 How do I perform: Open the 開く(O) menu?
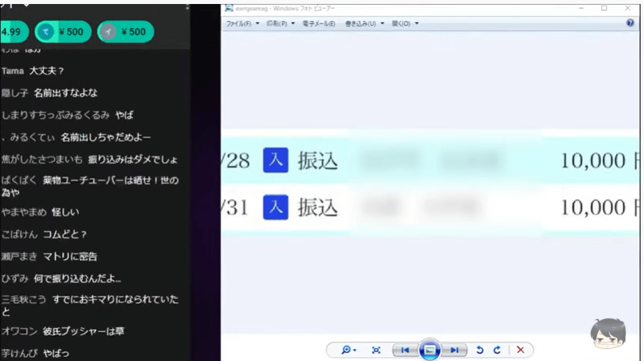(405, 23)
